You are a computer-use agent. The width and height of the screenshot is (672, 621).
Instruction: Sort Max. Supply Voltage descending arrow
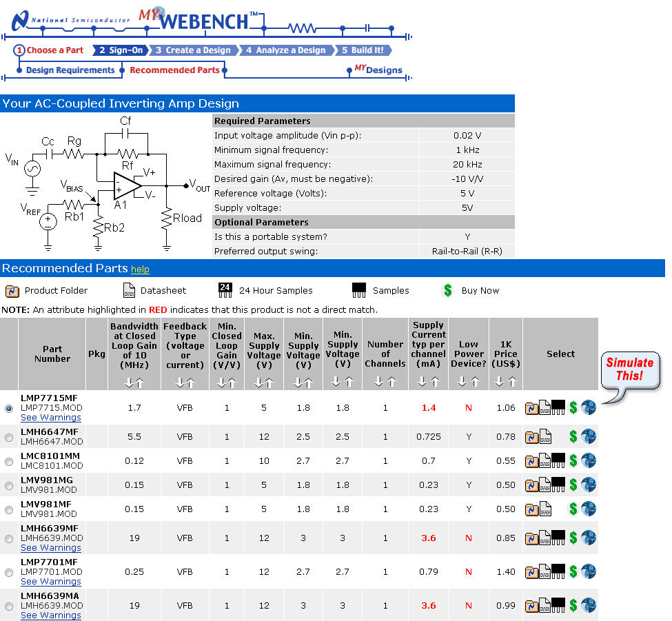point(258,383)
